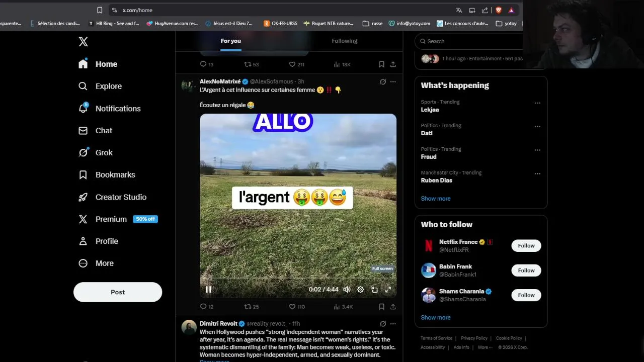Screen dimensions: 644x362
Task: Open more options for Ruben Dias trend
Action: click(x=537, y=173)
